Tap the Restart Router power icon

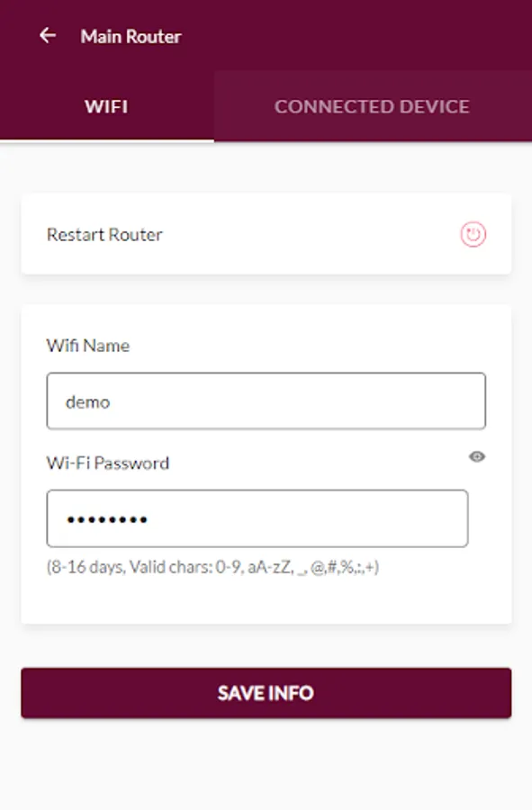[x=473, y=235]
